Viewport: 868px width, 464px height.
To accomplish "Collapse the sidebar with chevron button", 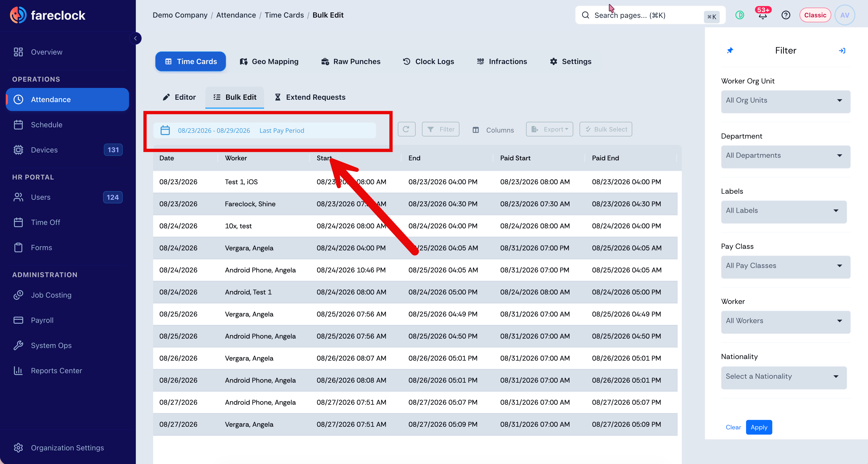I will click(136, 38).
